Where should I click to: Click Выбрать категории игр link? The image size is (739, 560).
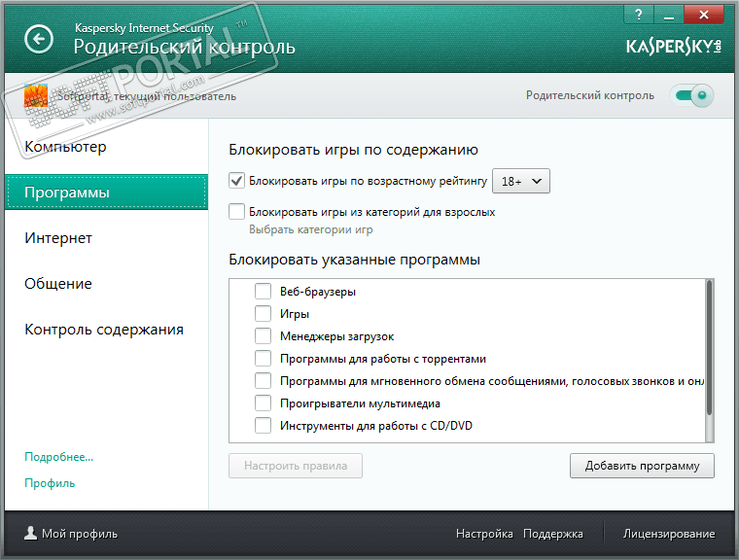click(x=310, y=229)
